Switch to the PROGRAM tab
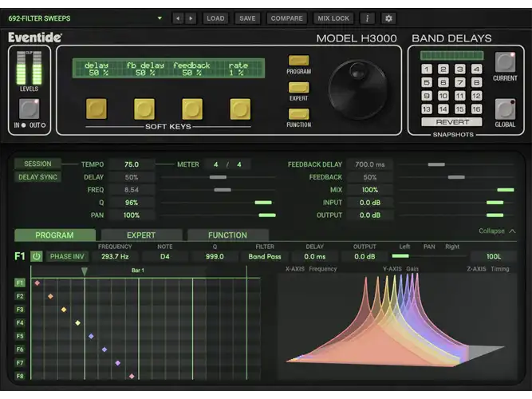 (54, 235)
